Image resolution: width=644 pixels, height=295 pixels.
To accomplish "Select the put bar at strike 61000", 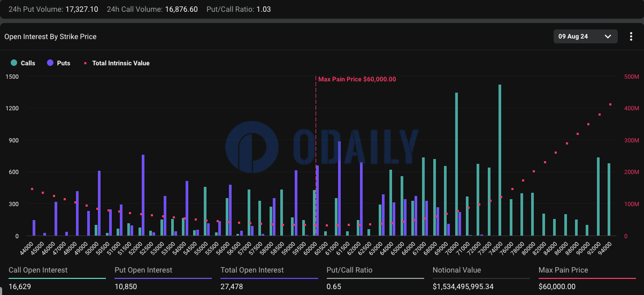I will pyautogui.click(x=339, y=188).
